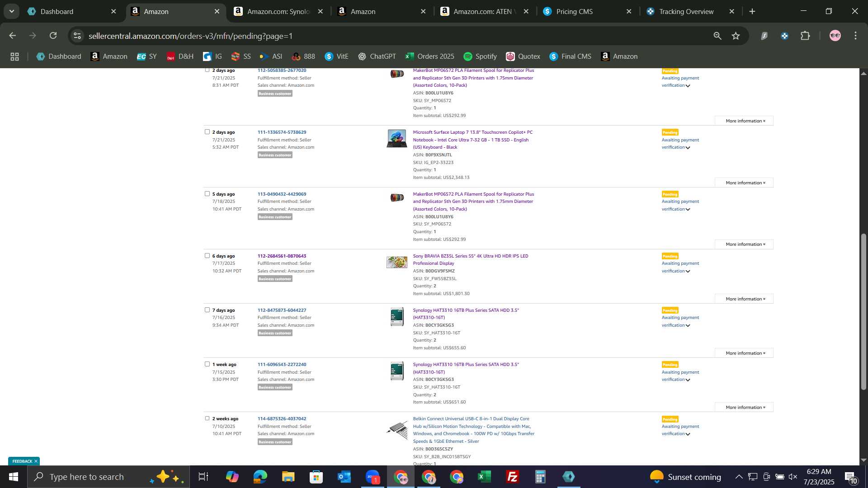Open File Explorer from the taskbar
The height and width of the screenshot is (488, 868).
[288, 477]
